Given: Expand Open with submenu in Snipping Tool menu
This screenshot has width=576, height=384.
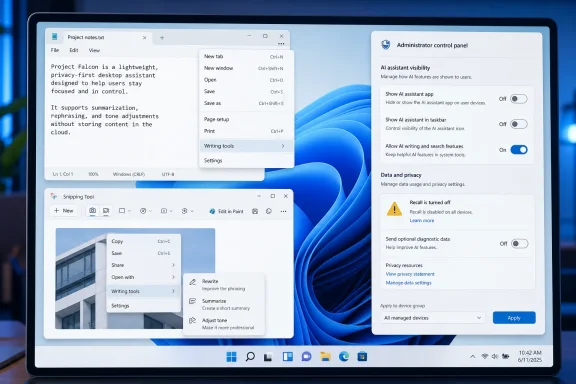Looking at the screenshot, I should pyautogui.click(x=144, y=277).
